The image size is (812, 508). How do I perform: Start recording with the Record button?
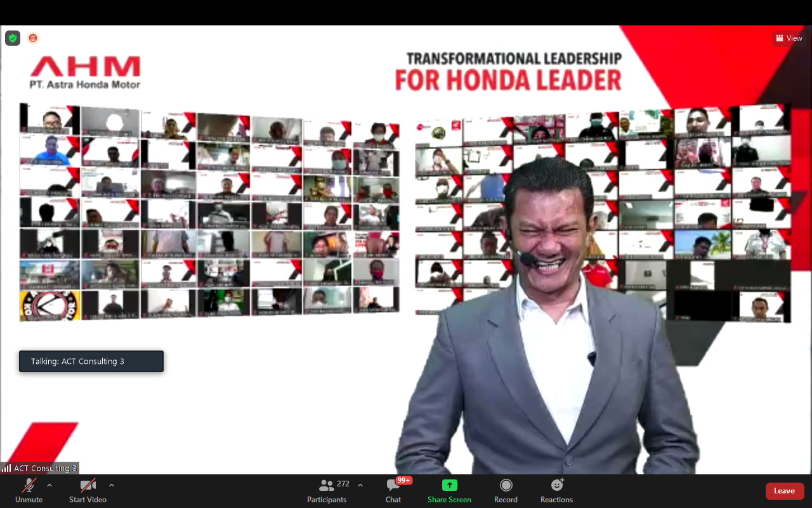pyautogui.click(x=506, y=490)
